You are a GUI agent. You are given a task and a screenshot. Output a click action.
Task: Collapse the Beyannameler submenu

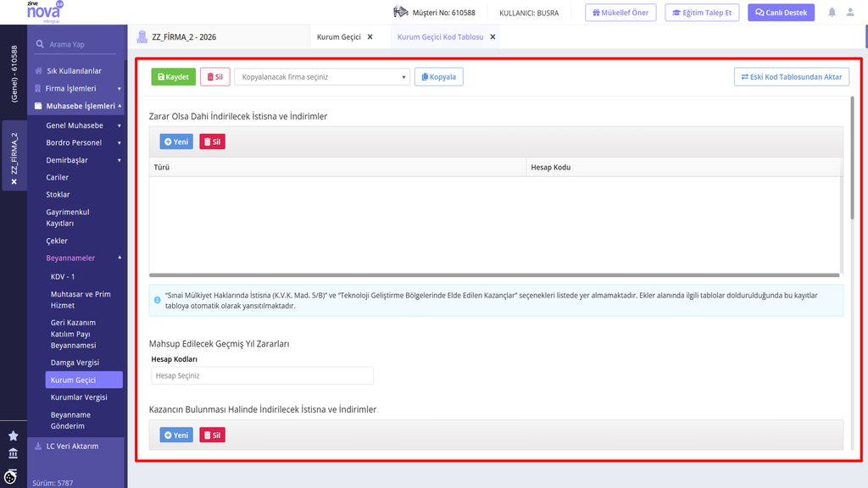120,258
